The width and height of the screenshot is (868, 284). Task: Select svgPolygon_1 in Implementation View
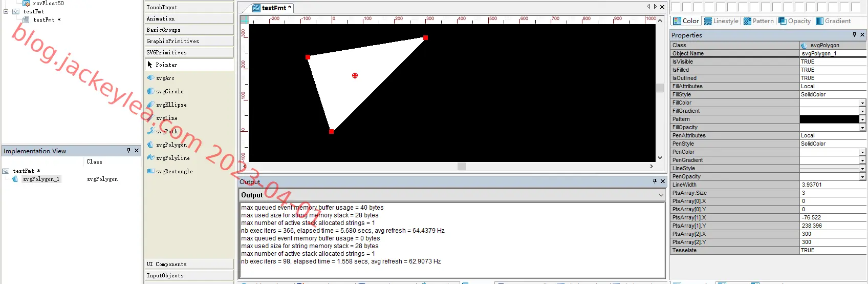[x=41, y=179]
